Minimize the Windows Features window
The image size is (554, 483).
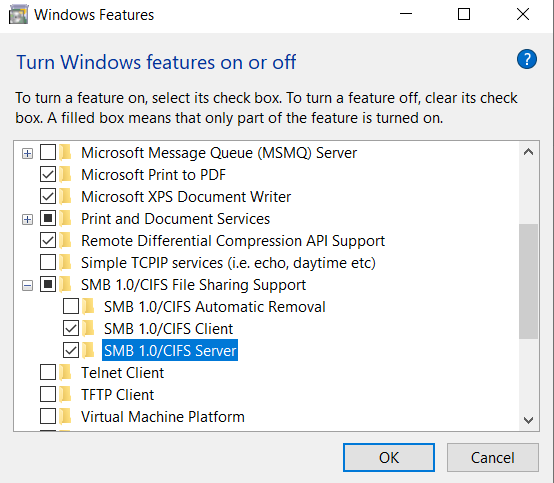click(406, 14)
